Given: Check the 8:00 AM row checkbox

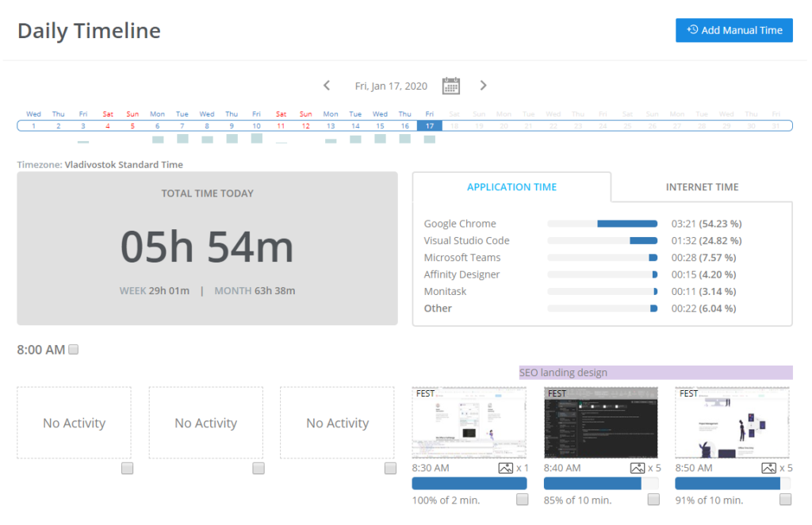Looking at the screenshot, I should [x=71, y=349].
